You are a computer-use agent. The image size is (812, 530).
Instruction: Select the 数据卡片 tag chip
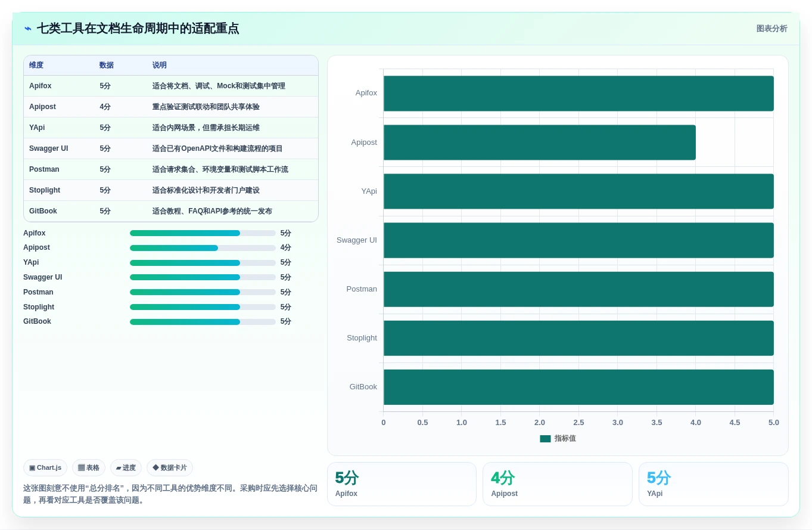pos(170,467)
